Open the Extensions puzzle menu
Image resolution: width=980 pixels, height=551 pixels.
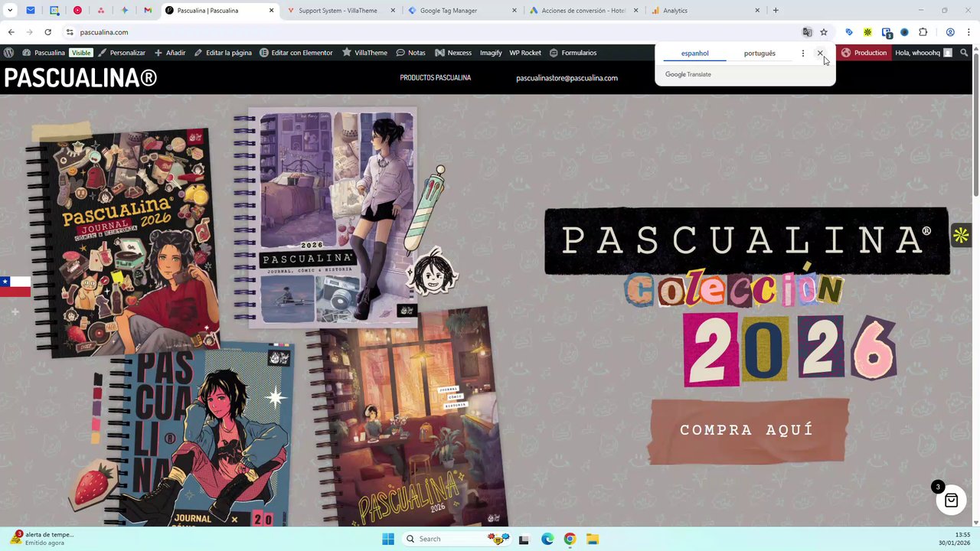[x=923, y=32]
